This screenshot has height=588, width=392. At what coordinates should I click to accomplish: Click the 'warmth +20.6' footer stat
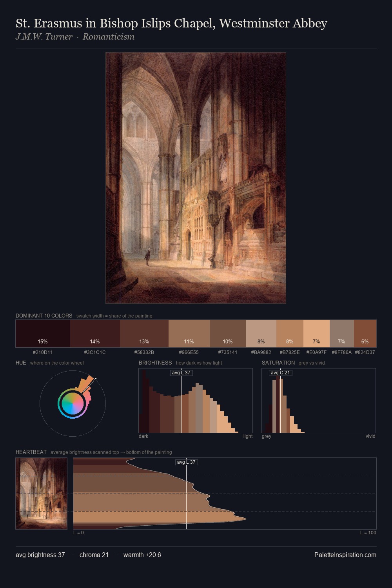point(142,555)
